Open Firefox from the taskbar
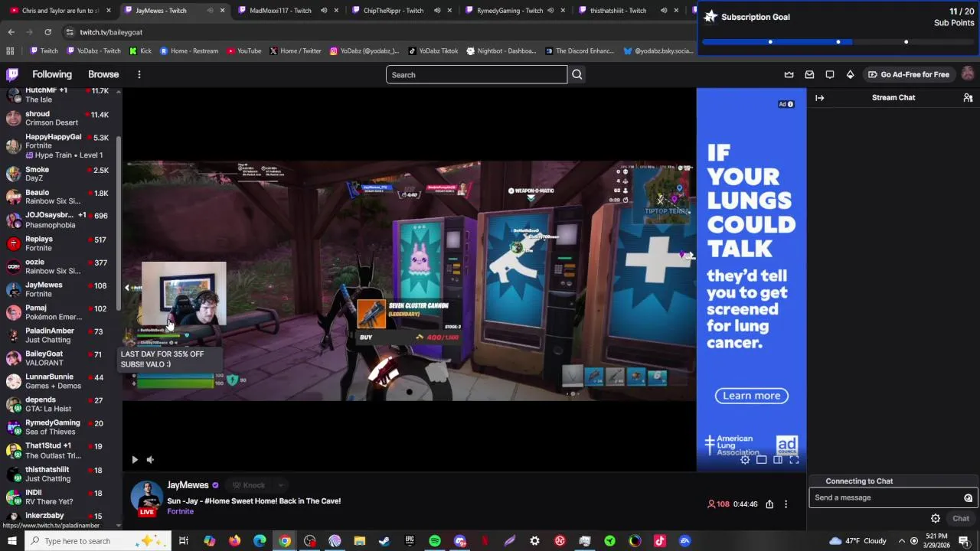The height and width of the screenshot is (551, 980). click(x=234, y=541)
